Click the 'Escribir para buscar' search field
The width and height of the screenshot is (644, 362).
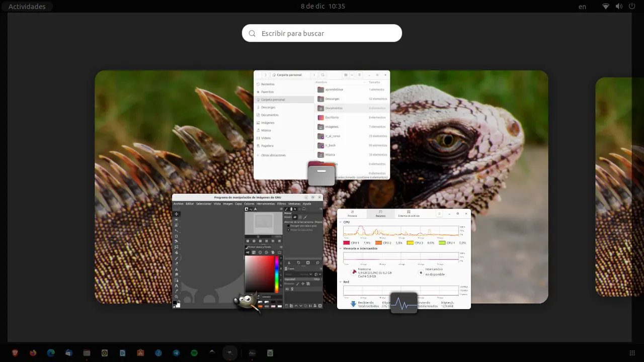(x=322, y=33)
